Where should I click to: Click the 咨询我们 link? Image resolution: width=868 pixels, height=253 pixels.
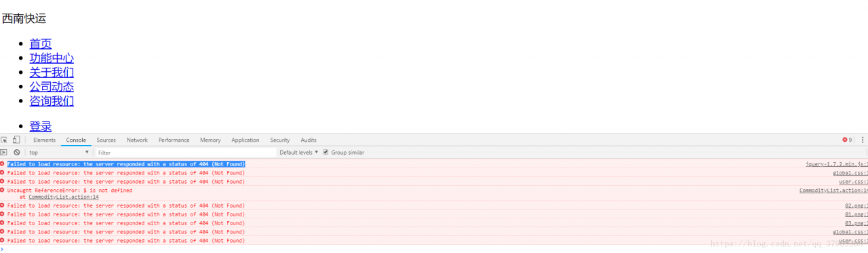(x=52, y=100)
